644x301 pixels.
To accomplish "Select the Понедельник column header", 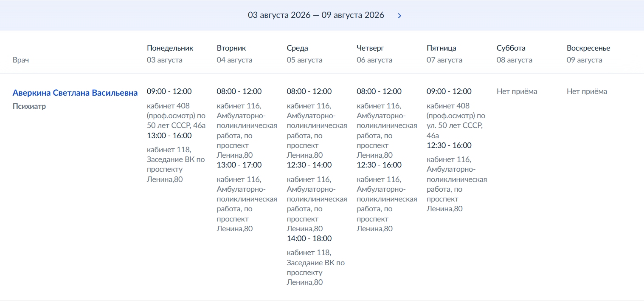I will pyautogui.click(x=170, y=48).
